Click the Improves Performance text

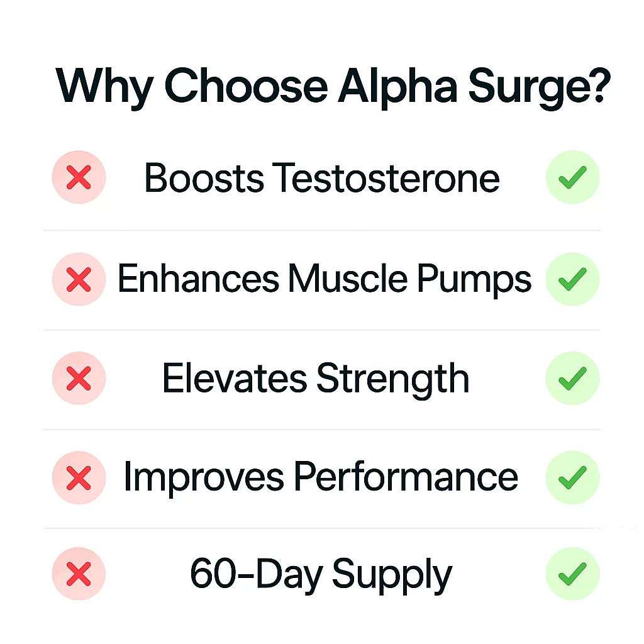321,478
